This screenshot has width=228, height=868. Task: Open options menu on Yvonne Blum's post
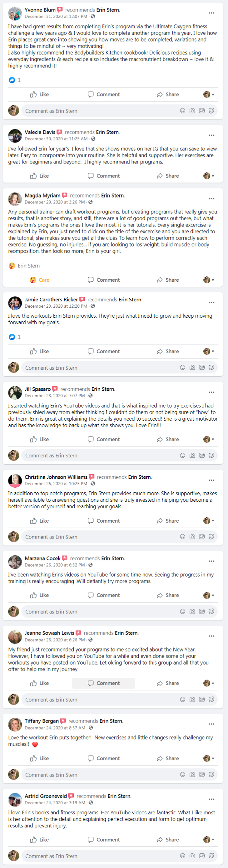pyautogui.click(x=211, y=13)
